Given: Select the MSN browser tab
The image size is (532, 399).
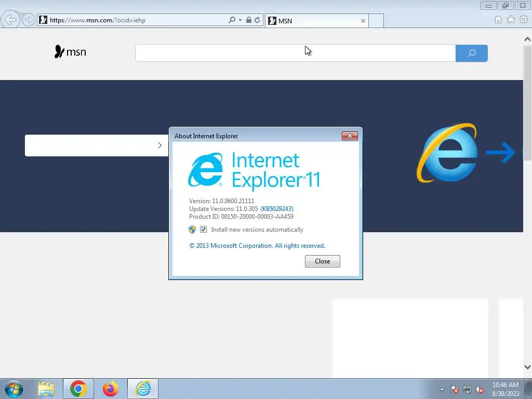Looking at the screenshot, I should 316,21.
